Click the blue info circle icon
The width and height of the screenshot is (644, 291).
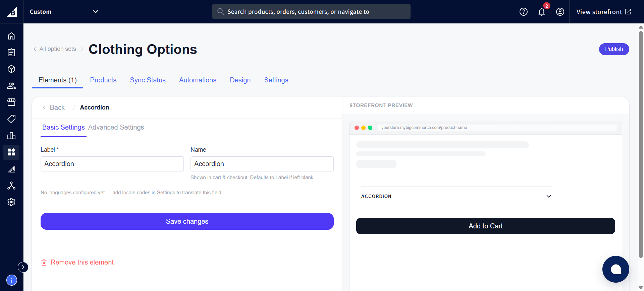pyautogui.click(x=12, y=280)
